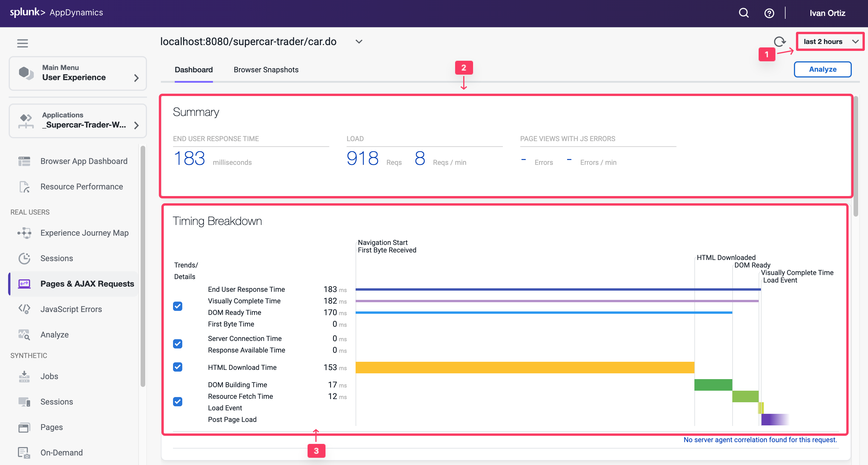Open JavaScript Errors page
This screenshot has width=868, height=465.
point(71,309)
